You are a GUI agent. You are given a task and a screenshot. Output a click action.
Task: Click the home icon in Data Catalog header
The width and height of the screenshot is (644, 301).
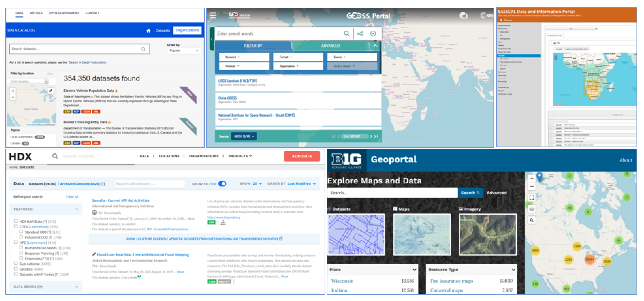149,31
